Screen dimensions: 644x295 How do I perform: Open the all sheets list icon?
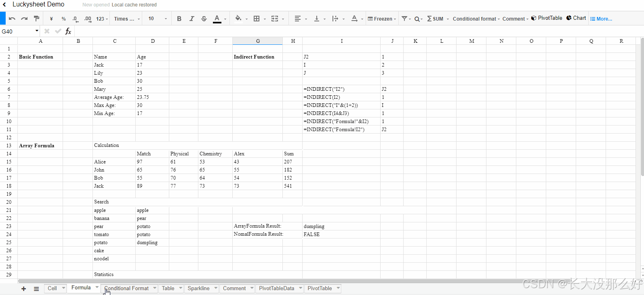point(36,289)
